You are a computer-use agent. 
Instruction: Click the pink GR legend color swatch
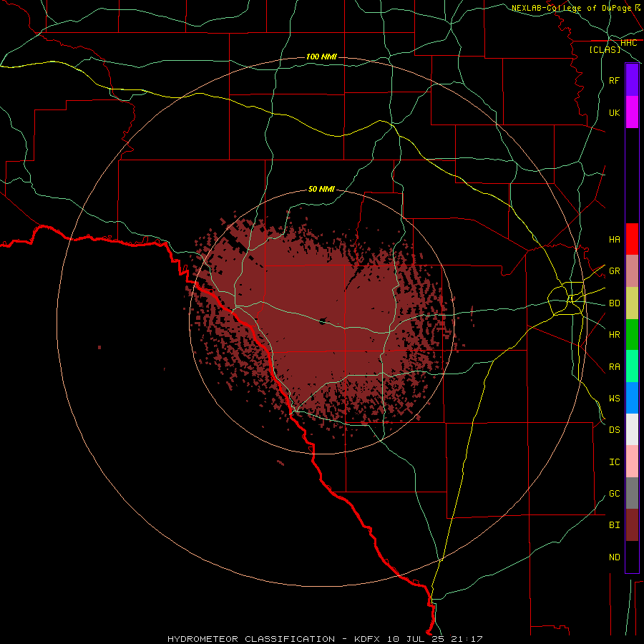(x=632, y=271)
